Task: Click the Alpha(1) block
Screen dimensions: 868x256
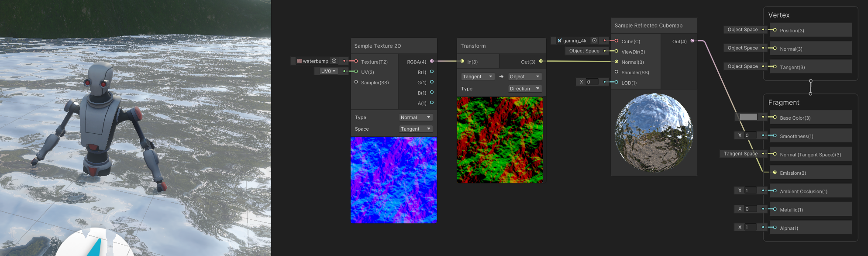Action: point(810,227)
